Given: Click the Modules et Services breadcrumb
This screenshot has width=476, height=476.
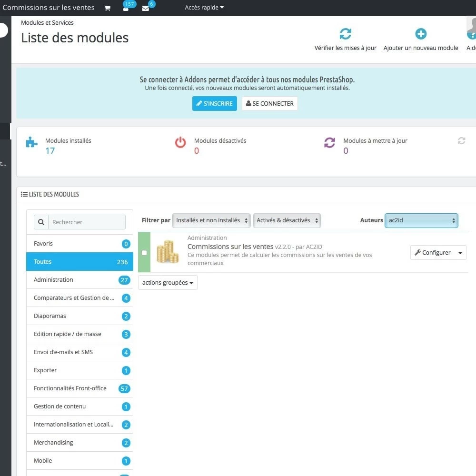Looking at the screenshot, I should (47, 23).
